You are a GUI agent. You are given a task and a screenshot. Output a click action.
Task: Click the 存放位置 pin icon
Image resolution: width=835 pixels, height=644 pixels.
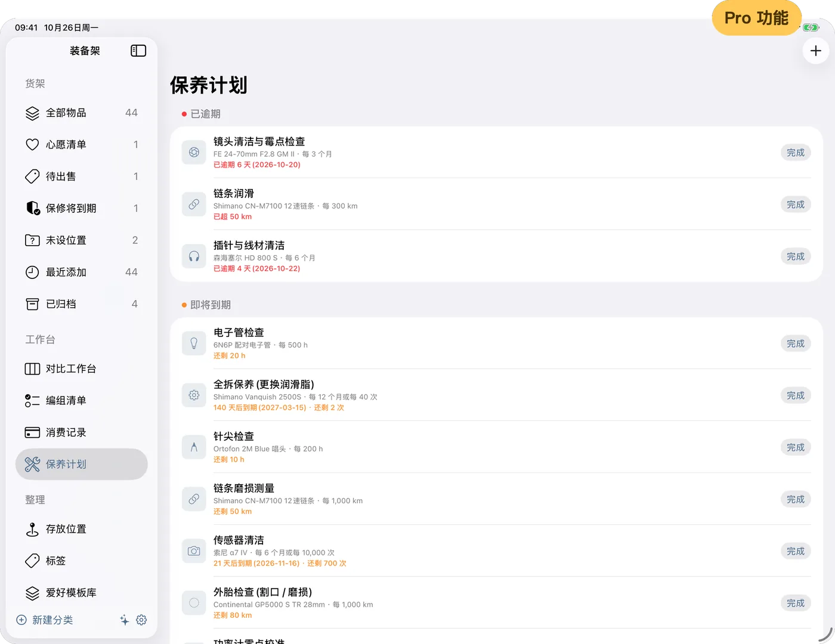click(x=32, y=529)
